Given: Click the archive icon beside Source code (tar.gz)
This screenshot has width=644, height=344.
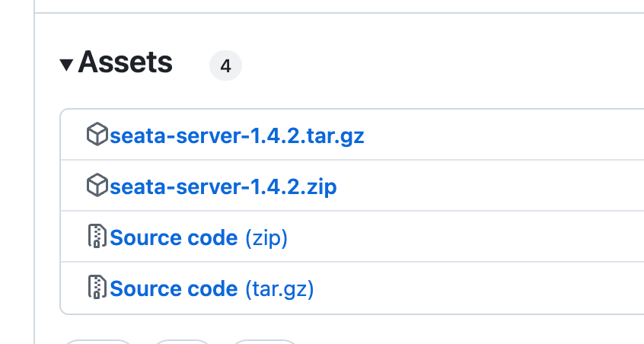Looking at the screenshot, I should tap(97, 287).
